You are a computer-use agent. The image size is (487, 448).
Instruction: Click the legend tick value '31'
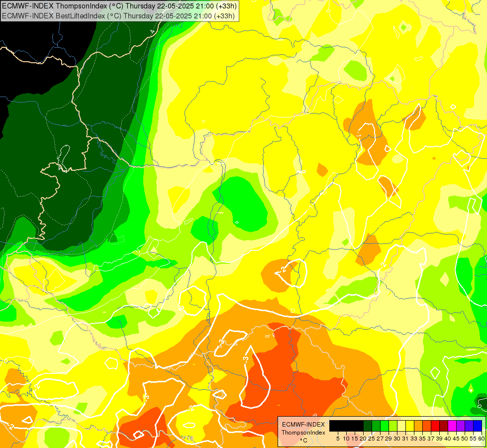click(x=405, y=439)
